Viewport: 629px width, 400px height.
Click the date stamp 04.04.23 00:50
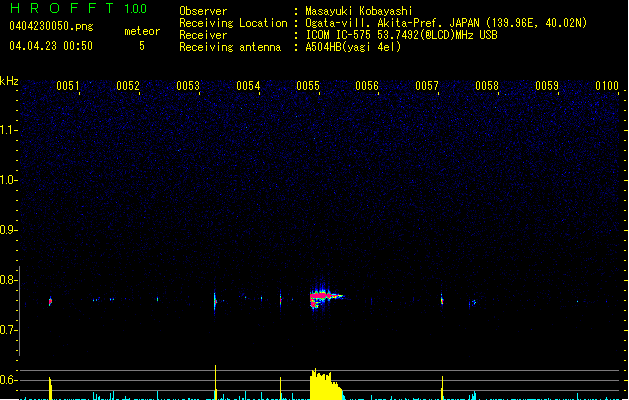click(x=51, y=46)
